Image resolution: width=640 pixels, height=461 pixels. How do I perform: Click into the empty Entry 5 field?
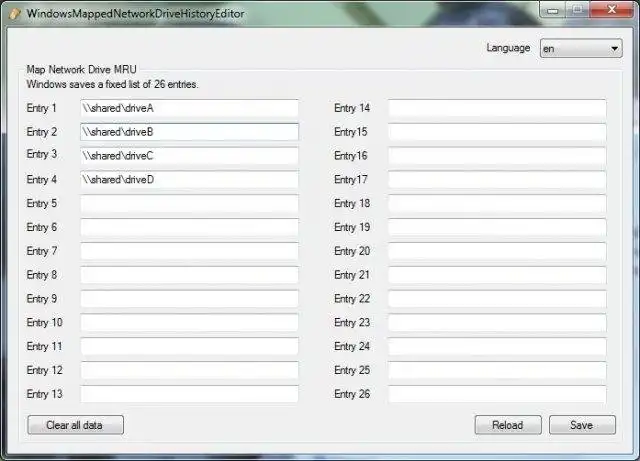click(189, 203)
